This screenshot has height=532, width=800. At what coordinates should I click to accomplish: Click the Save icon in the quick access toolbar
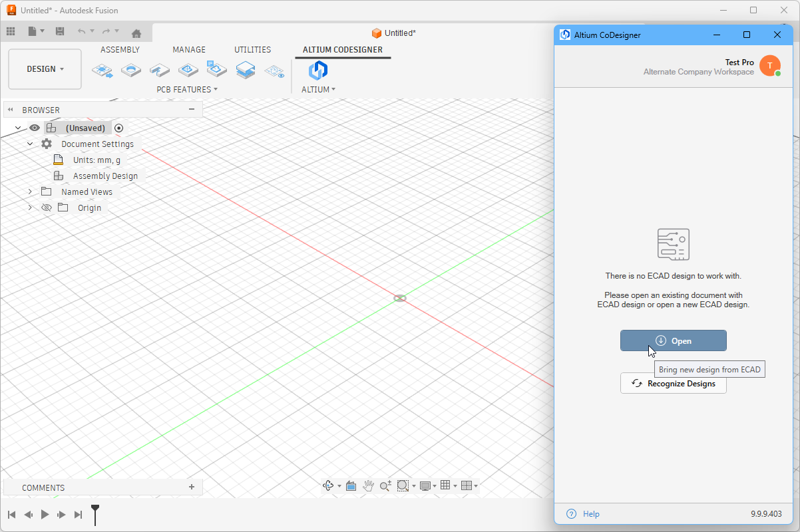coord(59,31)
